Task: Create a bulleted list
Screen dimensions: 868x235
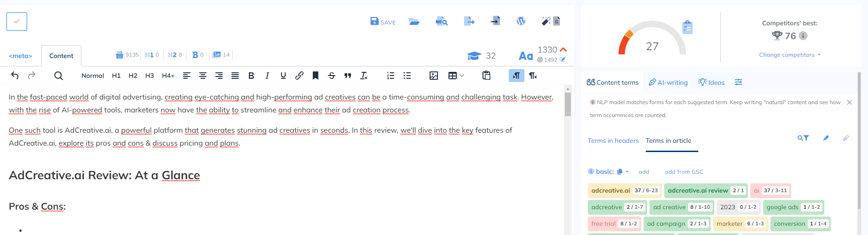Action: pyautogui.click(x=407, y=76)
